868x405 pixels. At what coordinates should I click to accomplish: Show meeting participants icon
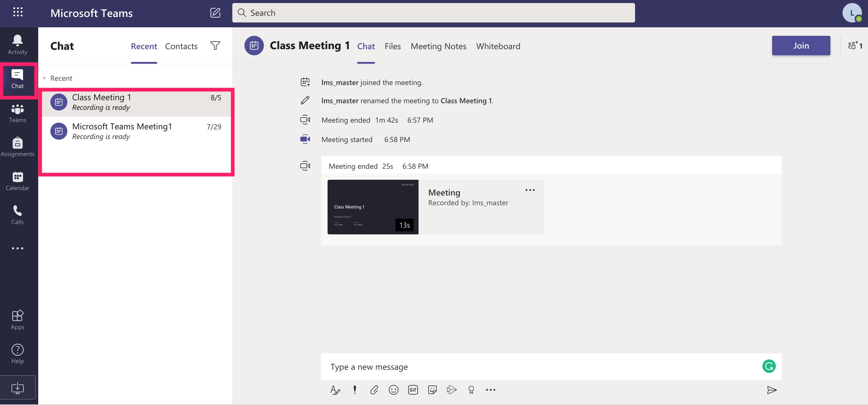pyautogui.click(x=855, y=46)
